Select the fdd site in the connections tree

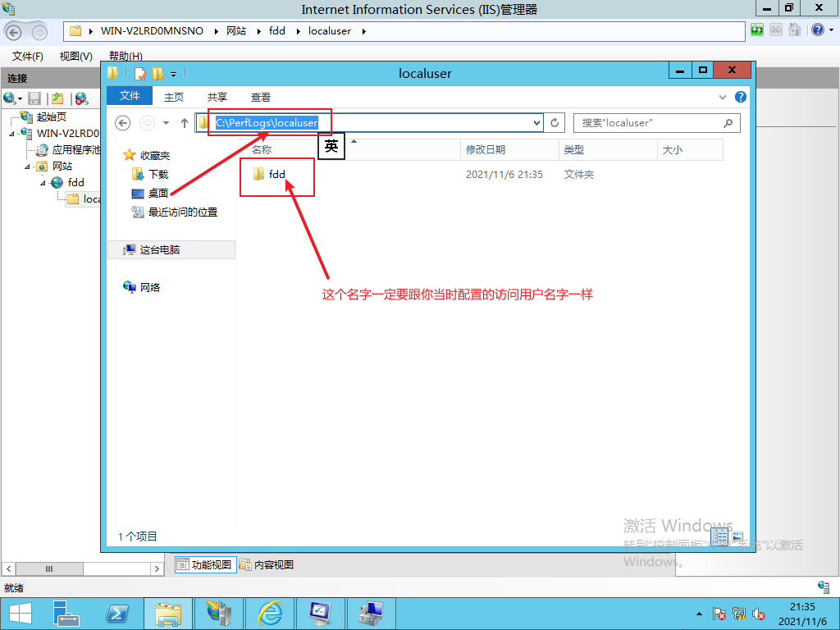tap(75, 183)
